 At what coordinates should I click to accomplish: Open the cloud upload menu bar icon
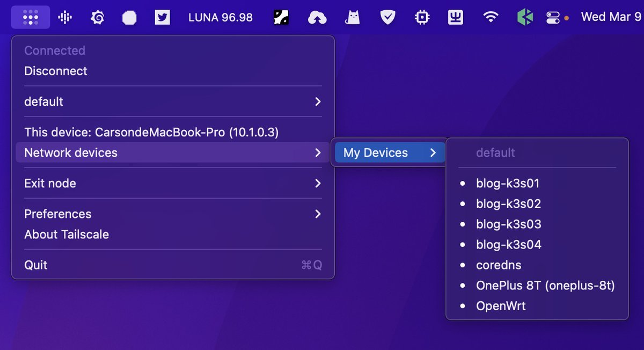click(317, 18)
